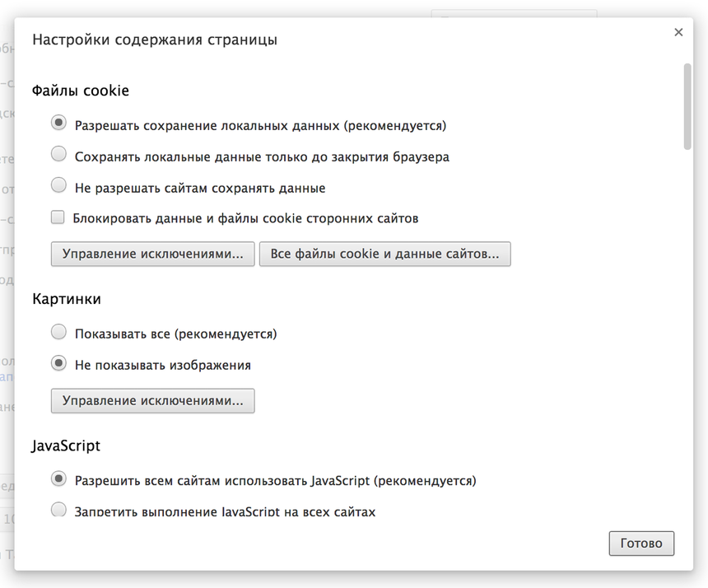
Task: Click the 'Картинки' section heading
Action: click(67, 299)
